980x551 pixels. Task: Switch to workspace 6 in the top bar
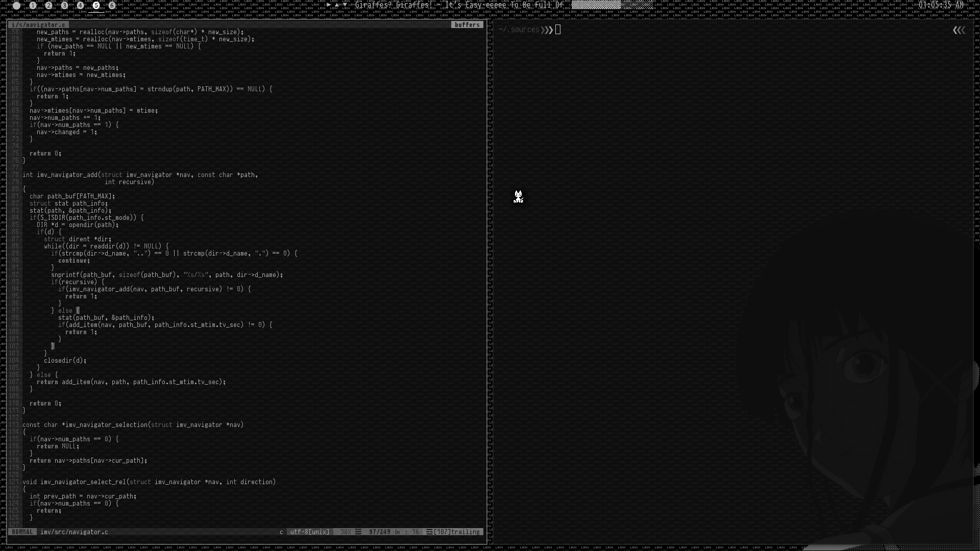[112, 6]
